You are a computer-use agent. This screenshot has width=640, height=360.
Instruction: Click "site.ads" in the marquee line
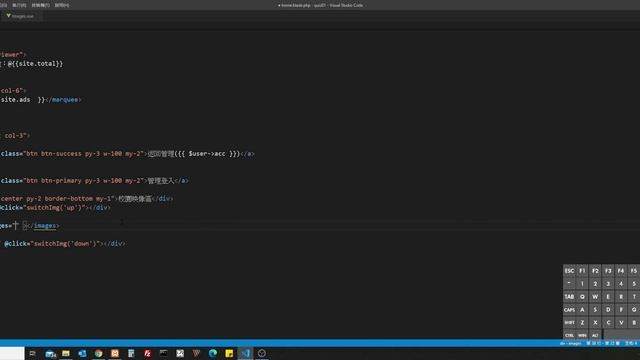coord(15,100)
